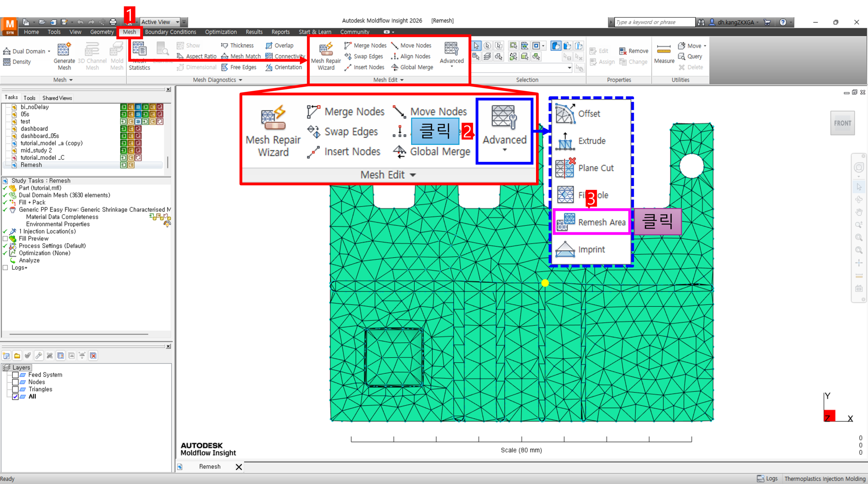Viewport: 868px width, 484px height.
Task: Tick the Logs* checkbox in Study Tasks
Action: [5, 268]
